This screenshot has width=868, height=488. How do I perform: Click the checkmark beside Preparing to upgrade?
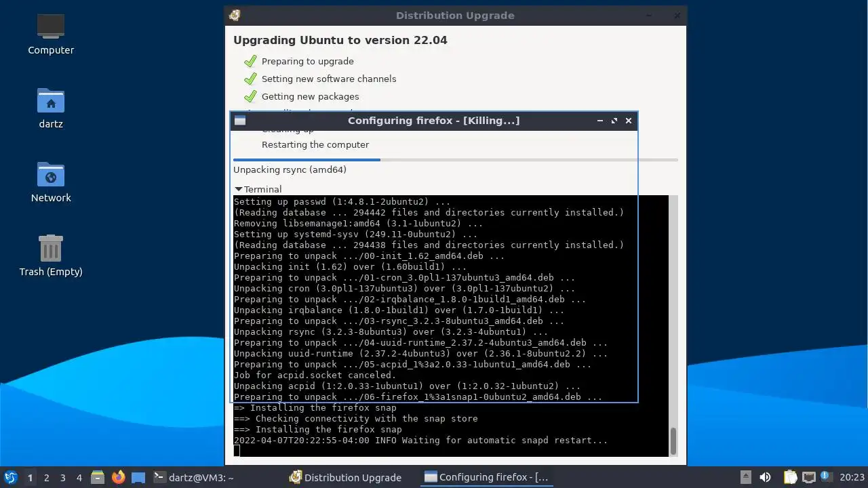coord(250,61)
